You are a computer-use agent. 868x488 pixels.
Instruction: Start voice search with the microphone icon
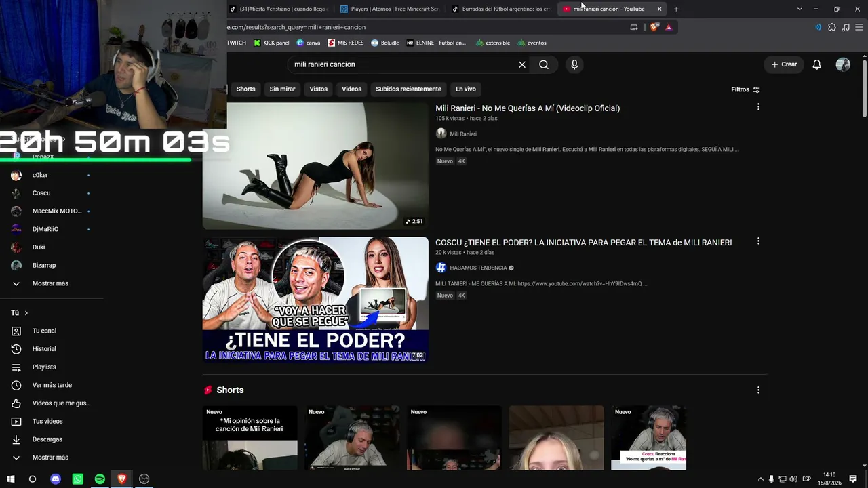pyautogui.click(x=574, y=64)
